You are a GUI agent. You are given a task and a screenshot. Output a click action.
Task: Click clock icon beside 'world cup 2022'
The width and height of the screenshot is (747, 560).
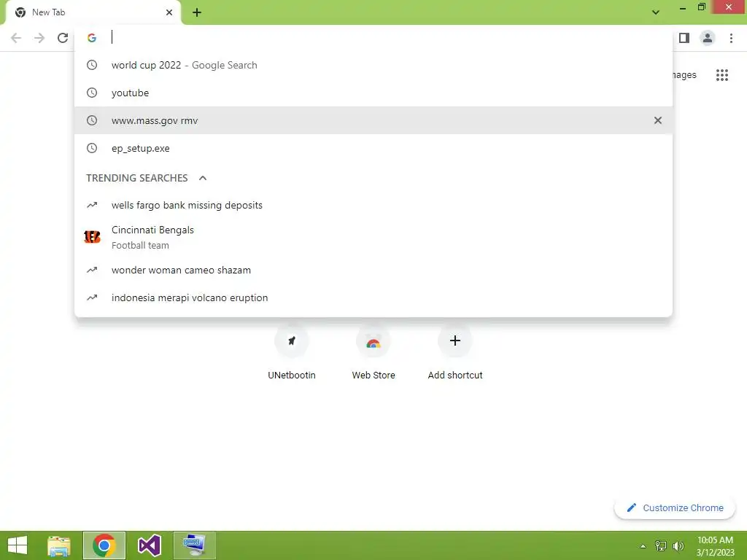click(x=92, y=65)
